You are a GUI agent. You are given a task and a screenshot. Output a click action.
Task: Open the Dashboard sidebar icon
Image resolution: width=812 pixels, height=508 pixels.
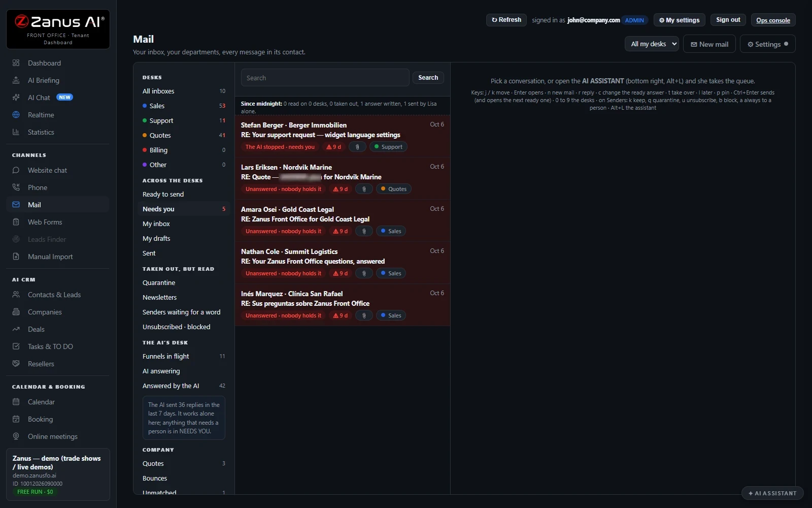tap(16, 63)
